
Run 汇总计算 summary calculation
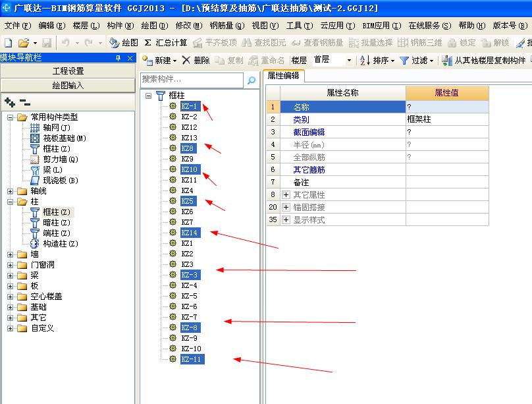pos(165,43)
